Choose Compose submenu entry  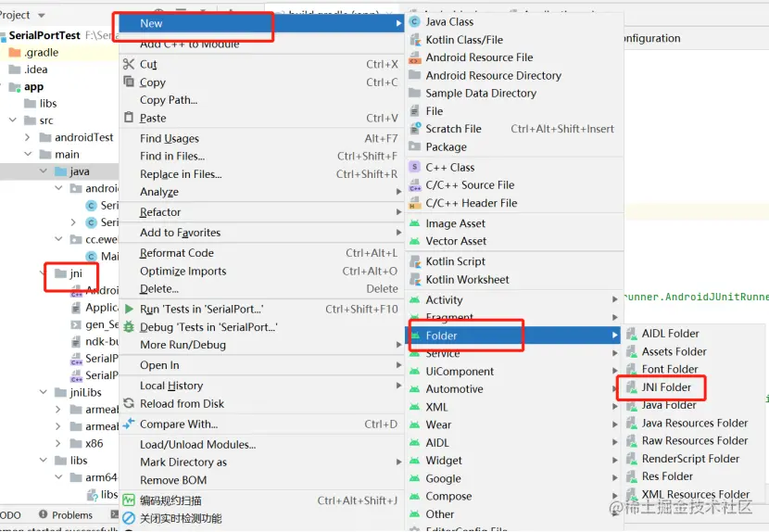pyautogui.click(x=513, y=496)
